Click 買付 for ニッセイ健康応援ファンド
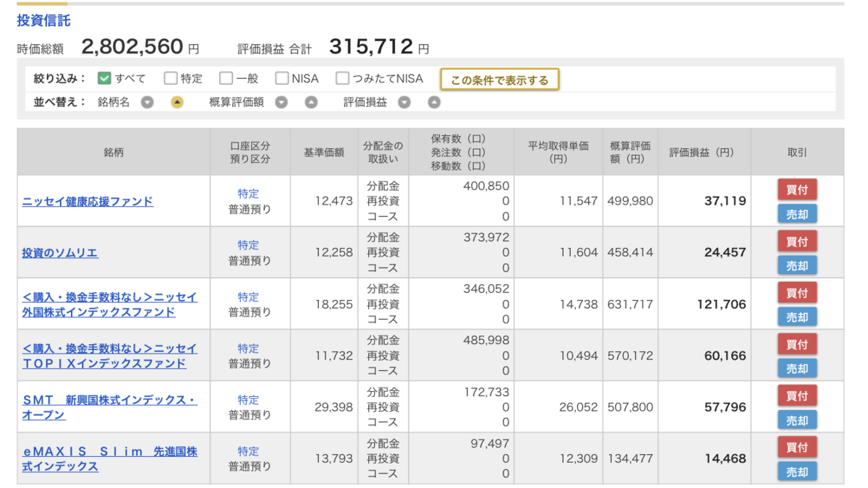Image resolution: width=868 pixels, height=488 pixels. [796, 189]
